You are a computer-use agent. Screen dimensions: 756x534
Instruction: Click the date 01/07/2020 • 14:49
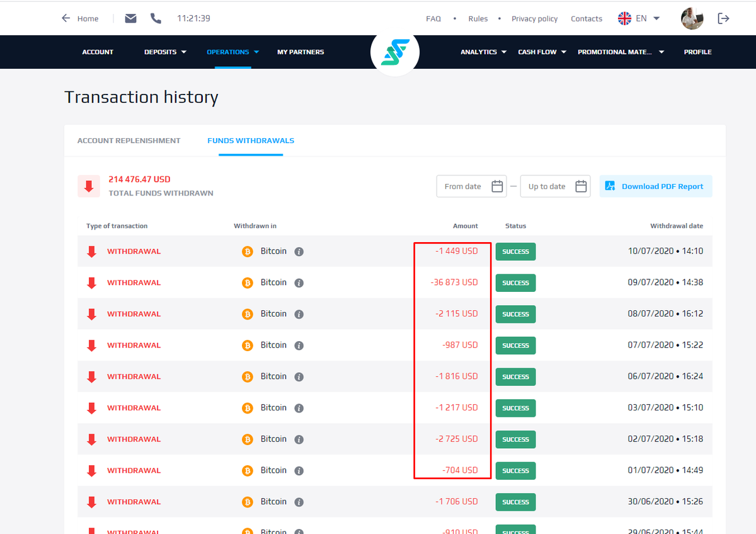[665, 470]
